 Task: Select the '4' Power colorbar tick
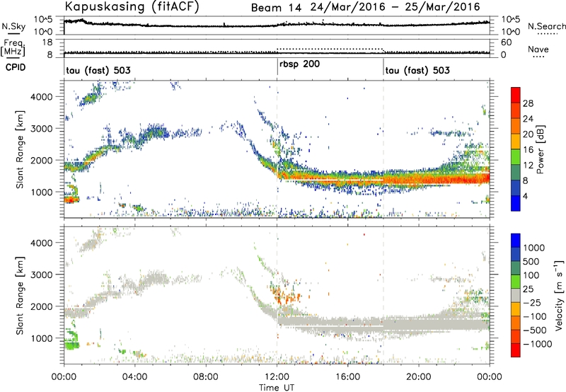[x=525, y=196]
